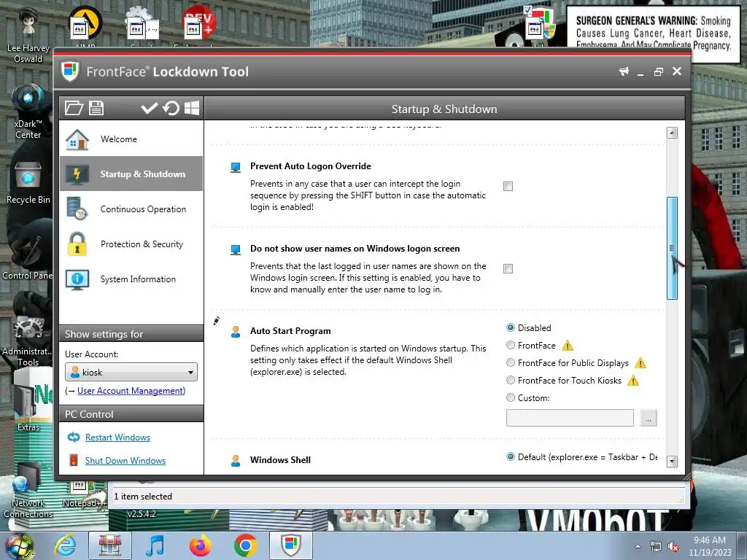Screen dimensions: 747x560
Task: Open a profile with the folder icon
Action: (74, 108)
